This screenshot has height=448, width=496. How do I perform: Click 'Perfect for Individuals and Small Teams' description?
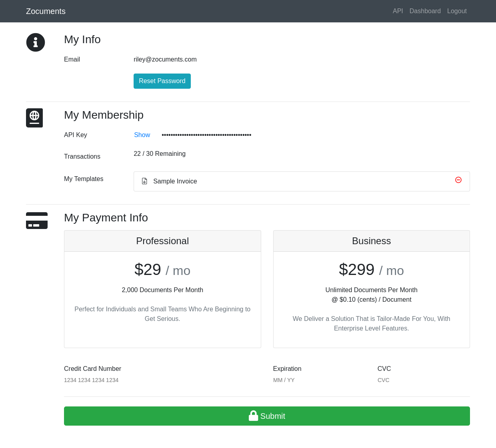[162, 314]
